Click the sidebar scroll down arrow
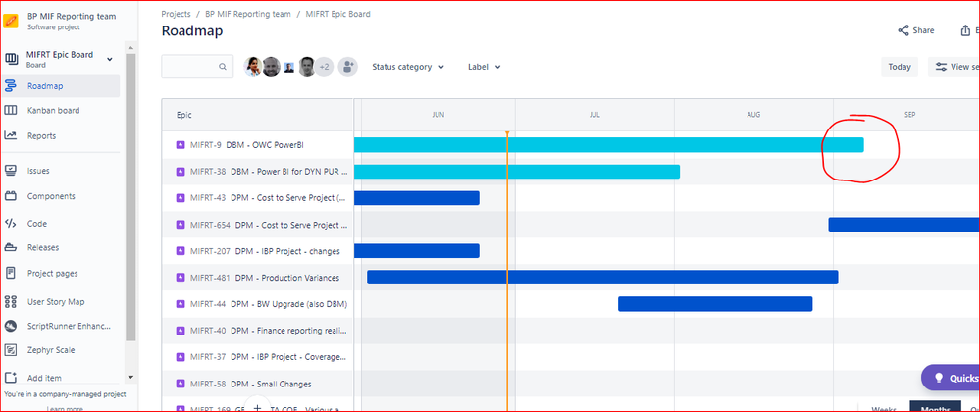Screen dimensions: 980x412 click(130, 377)
